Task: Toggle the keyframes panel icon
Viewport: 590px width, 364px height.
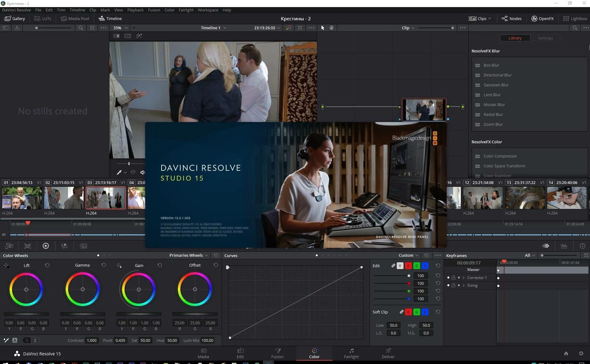Action: point(546,246)
